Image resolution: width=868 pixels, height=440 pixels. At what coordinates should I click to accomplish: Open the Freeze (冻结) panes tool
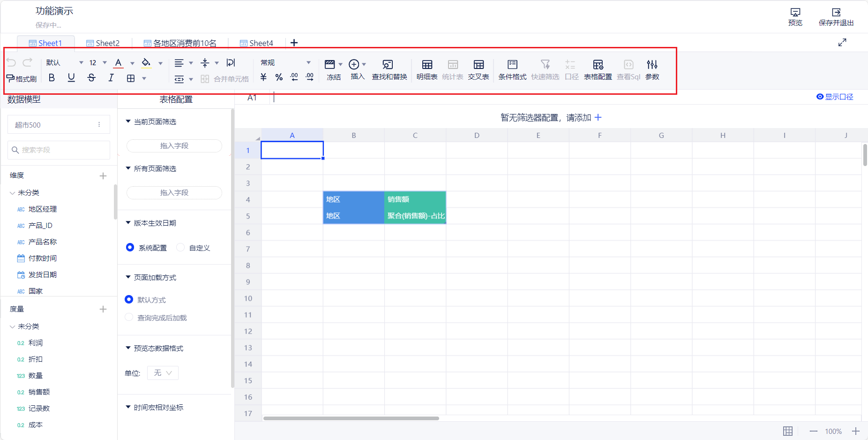coord(333,69)
